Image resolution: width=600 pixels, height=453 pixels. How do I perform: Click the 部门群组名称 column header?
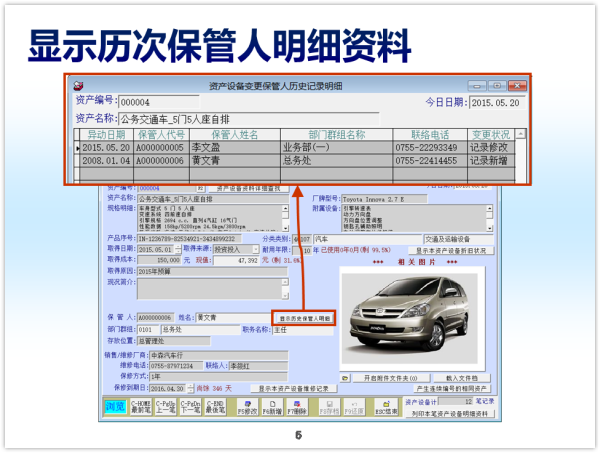point(336,135)
